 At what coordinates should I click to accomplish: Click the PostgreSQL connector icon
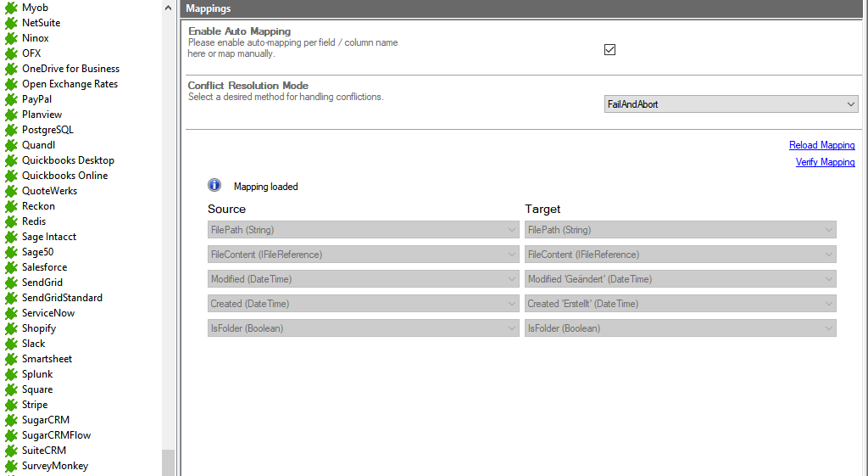pos(10,130)
